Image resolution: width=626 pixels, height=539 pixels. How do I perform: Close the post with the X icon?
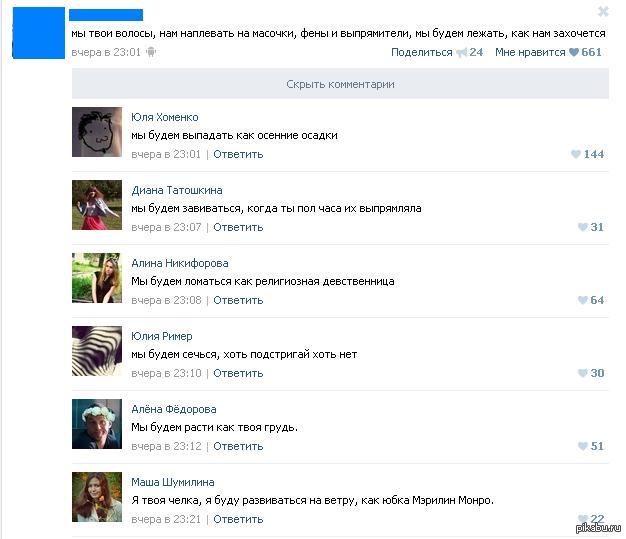pyautogui.click(x=603, y=12)
